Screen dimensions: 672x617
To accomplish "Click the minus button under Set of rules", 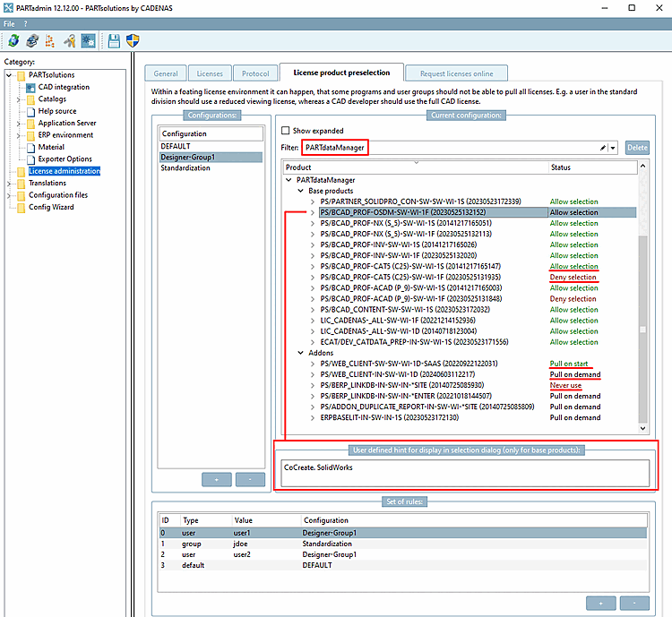I will tap(634, 603).
